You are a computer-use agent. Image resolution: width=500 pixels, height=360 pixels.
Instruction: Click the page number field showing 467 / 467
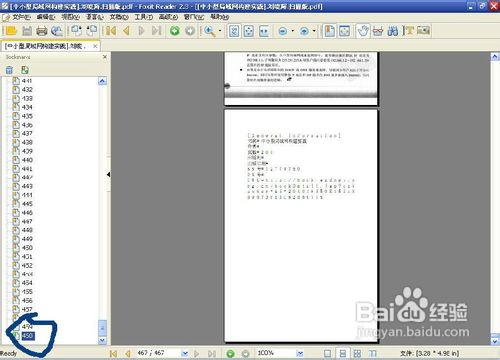[158, 353]
